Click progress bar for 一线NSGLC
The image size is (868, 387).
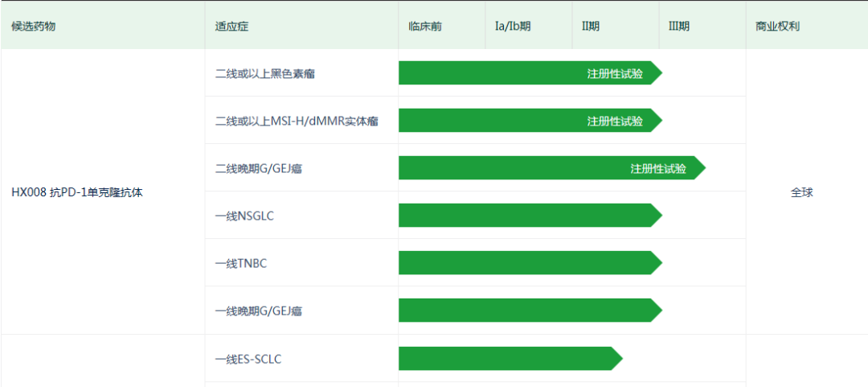pyautogui.click(x=530, y=215)
